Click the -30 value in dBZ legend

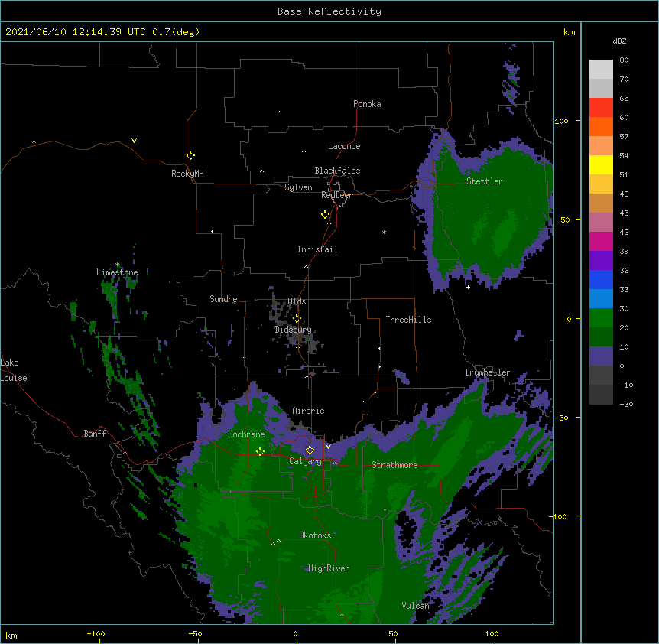click(626, 405)
